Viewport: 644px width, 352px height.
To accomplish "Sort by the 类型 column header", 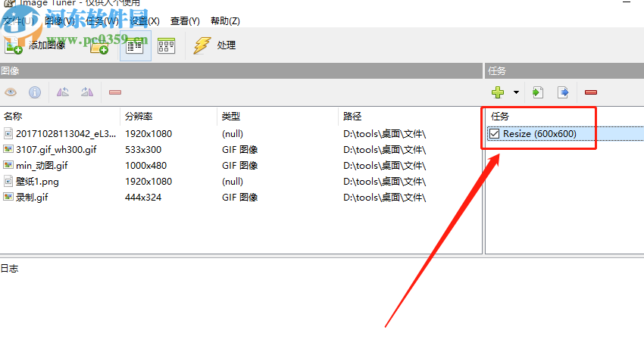I will click(x=277, y=116).
